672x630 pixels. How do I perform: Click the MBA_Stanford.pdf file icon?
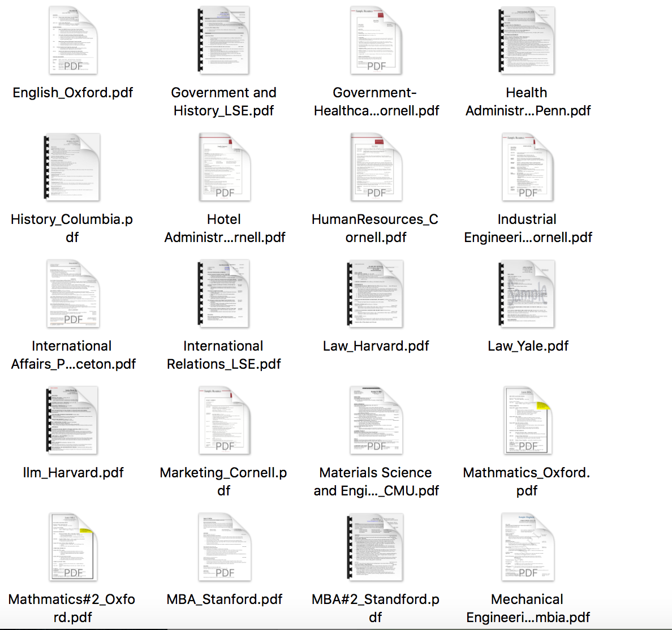click(225, 547)
